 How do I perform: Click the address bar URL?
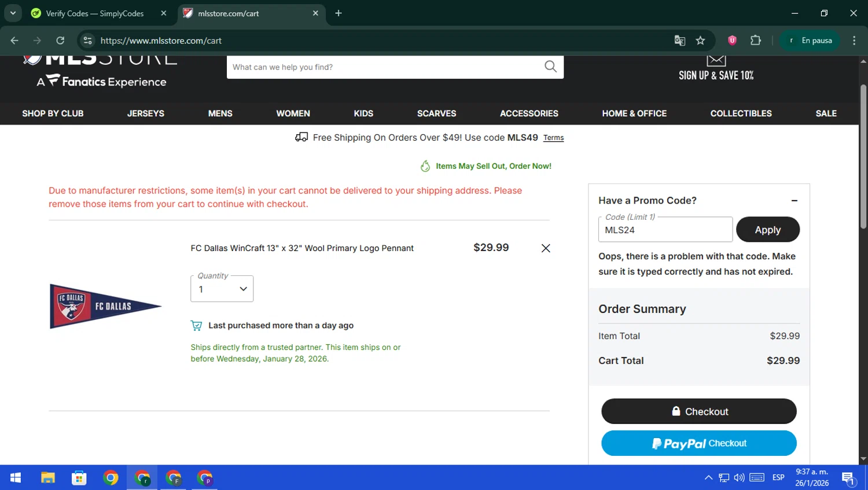[x=161, y=40]
